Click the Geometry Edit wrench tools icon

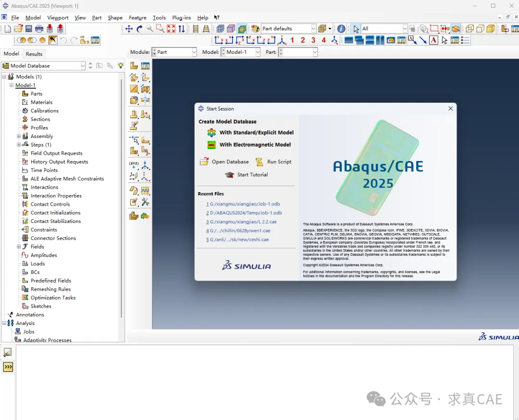click(145, 202)
